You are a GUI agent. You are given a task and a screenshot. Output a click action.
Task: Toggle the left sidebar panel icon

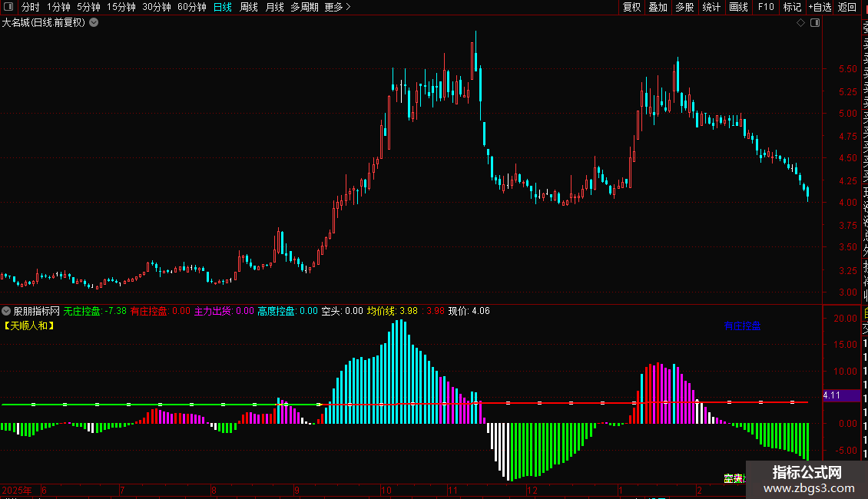pyautogui.click(x=8, y=7)
